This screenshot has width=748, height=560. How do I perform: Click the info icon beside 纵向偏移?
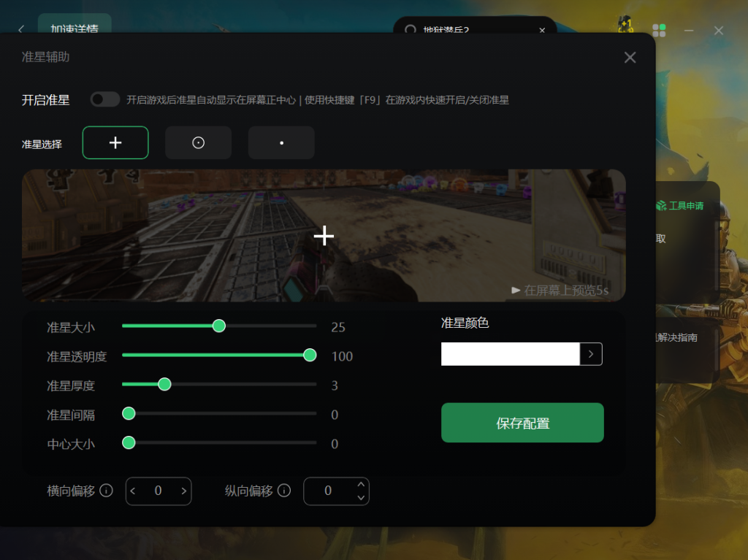(x=284, y=491)
